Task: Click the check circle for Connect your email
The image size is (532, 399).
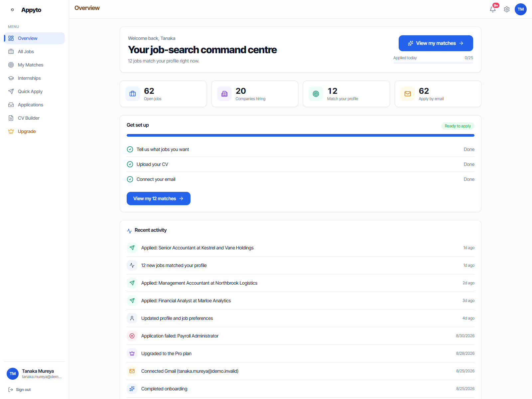Action: pos(130,179)
